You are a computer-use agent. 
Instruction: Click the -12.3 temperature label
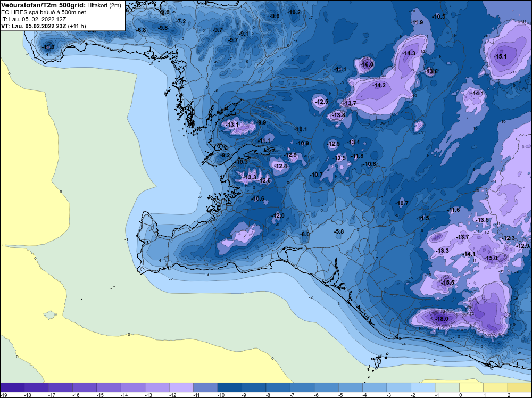[x=508, y=238]
